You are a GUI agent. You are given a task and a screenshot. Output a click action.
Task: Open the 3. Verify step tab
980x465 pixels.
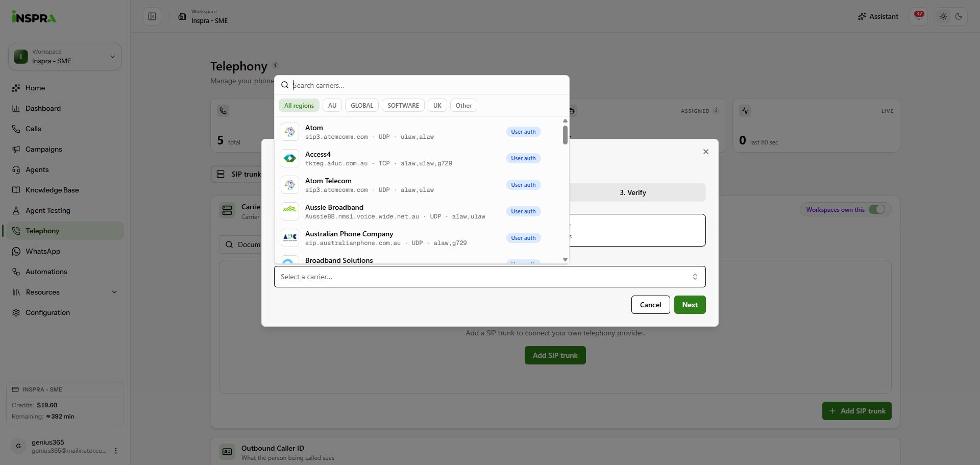(633, 192)
